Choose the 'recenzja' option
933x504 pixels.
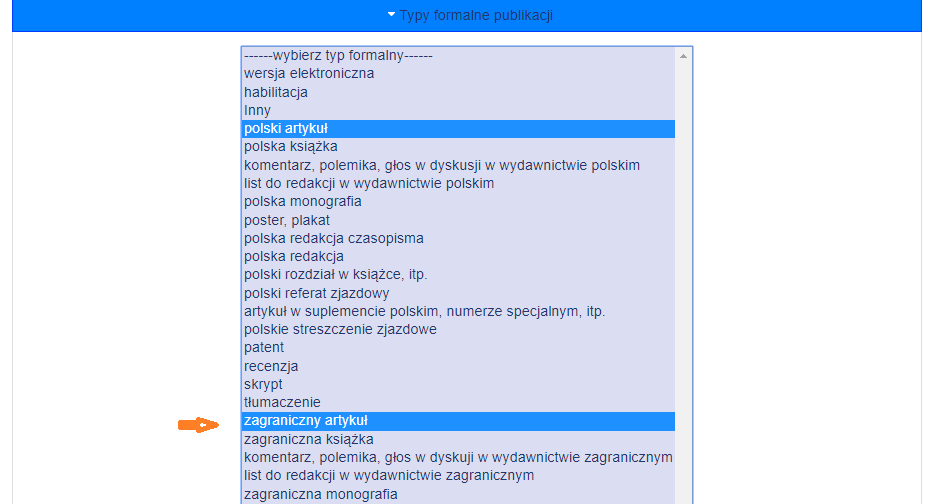[x=271, y=366]
